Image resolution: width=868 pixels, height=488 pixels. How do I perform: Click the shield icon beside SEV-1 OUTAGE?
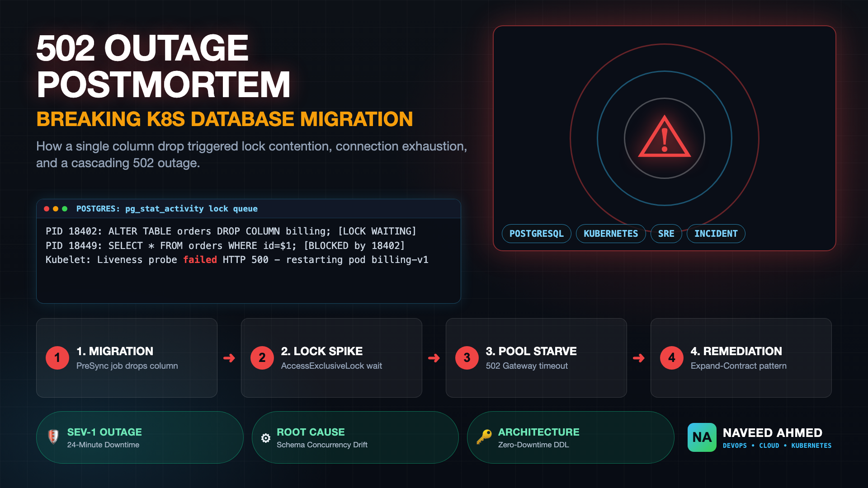pos(53,436)
